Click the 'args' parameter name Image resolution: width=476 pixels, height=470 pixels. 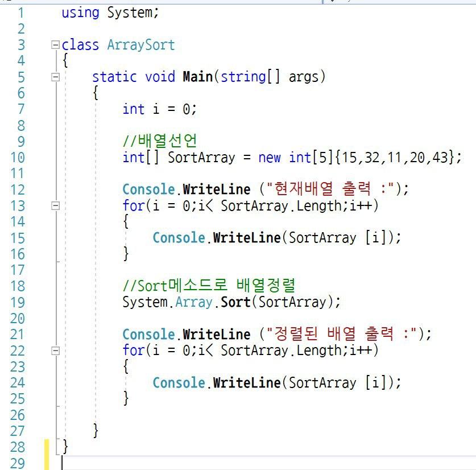[304, 78]
